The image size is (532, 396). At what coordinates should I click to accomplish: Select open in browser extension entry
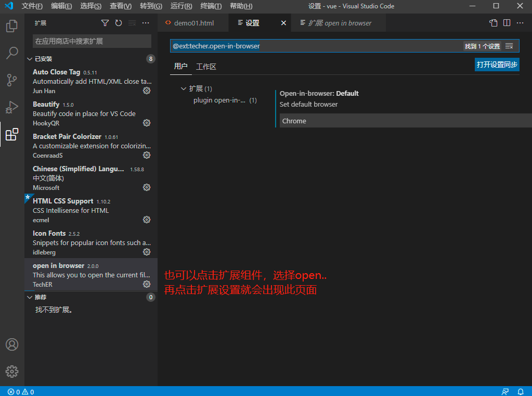[91, 274]
